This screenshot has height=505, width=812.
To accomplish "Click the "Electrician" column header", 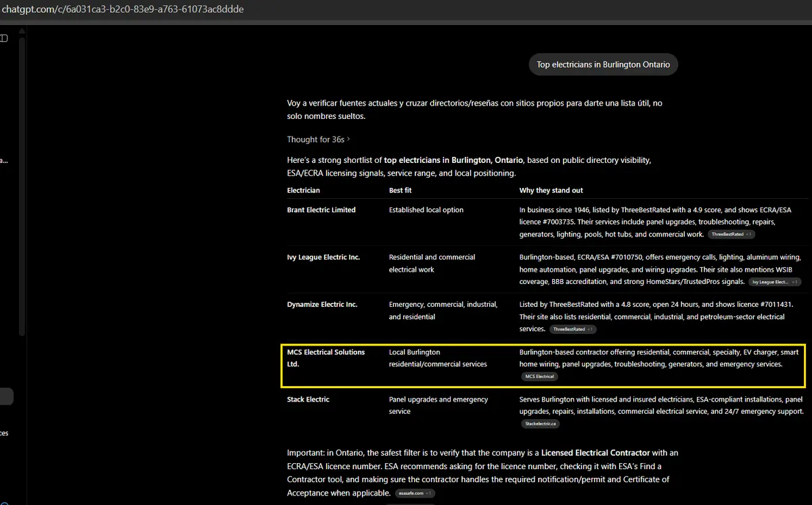I will click(x=303, y=191).
